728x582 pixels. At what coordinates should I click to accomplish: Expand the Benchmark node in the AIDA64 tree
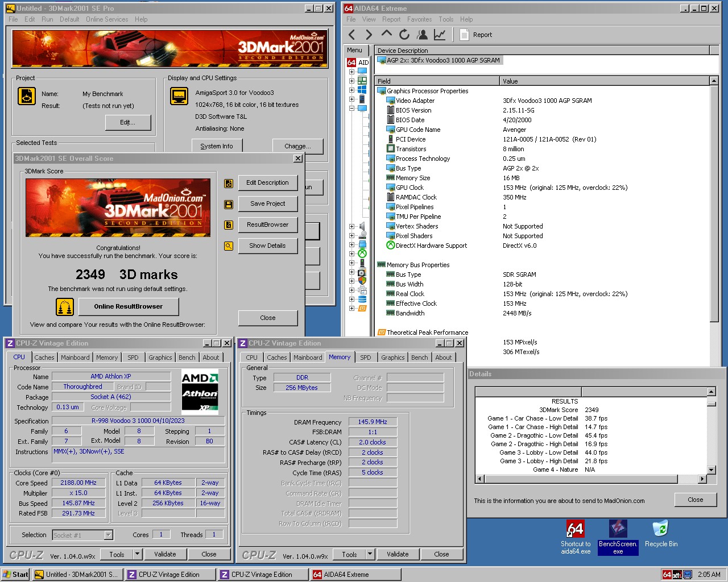point(351,308)
